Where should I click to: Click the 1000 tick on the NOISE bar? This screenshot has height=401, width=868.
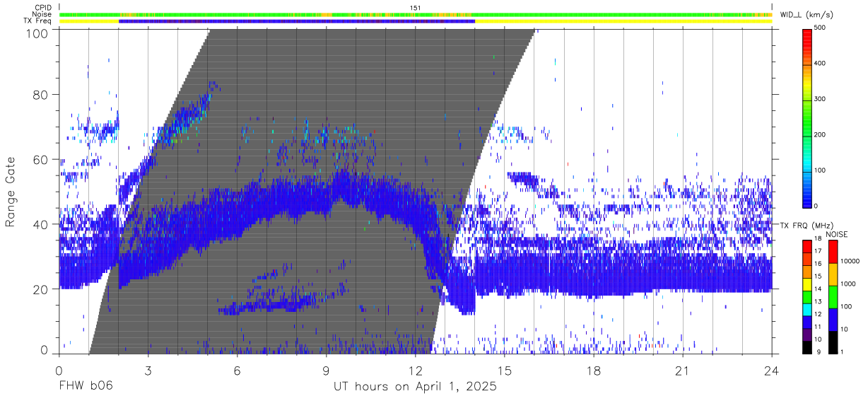tap(848, 284)
